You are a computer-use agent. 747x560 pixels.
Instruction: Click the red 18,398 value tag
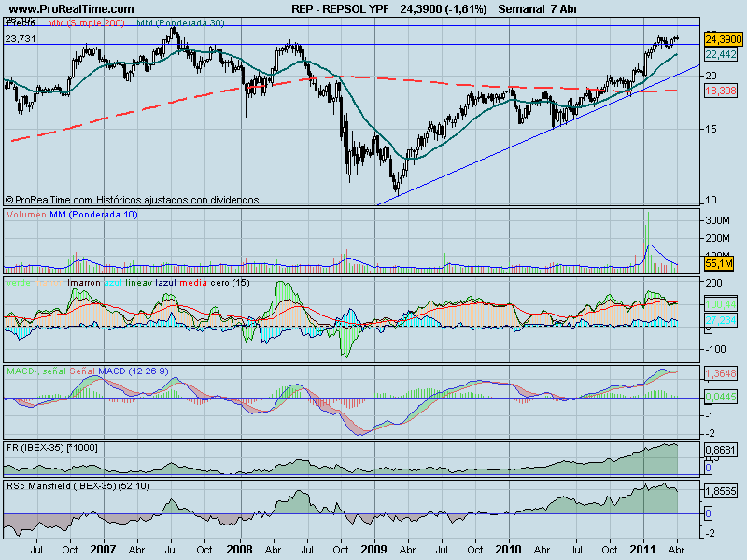click(721, 90)
